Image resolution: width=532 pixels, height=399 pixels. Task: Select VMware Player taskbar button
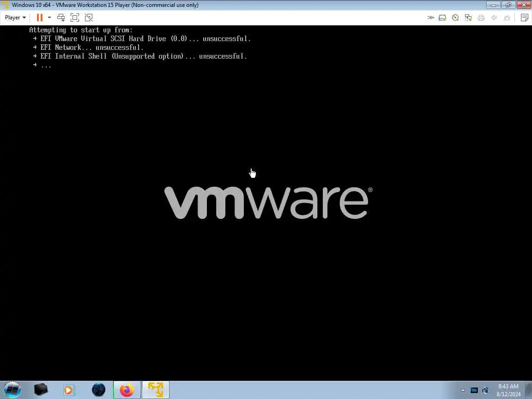coord(155,390)
